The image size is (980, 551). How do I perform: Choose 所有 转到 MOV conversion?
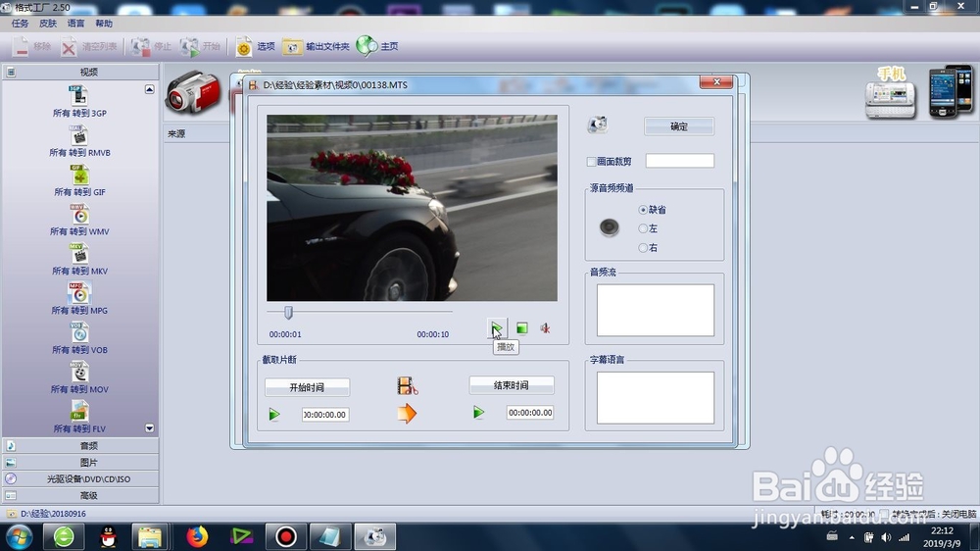79,377
